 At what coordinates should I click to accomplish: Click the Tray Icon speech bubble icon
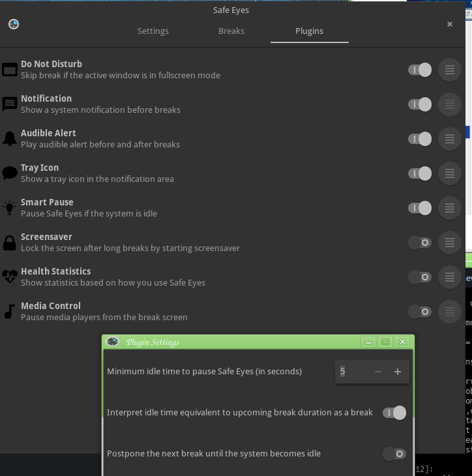tap(10, 173)
